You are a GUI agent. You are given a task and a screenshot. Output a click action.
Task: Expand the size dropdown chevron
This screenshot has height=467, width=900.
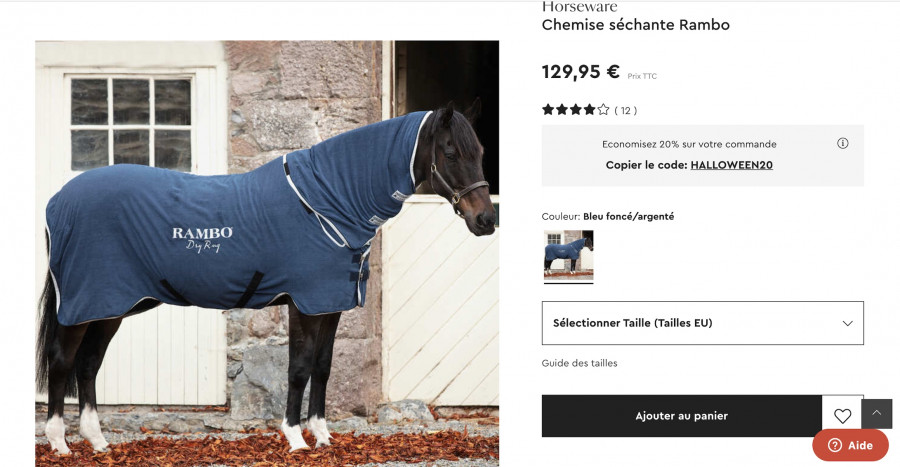[847, 323]
